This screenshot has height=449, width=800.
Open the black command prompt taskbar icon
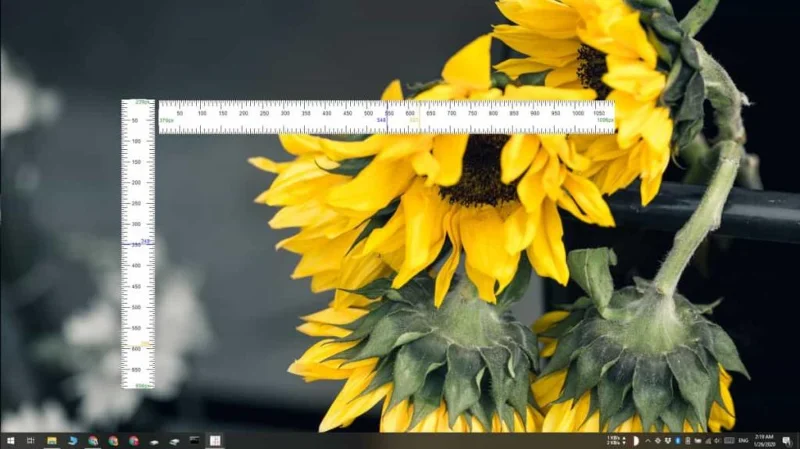194,440
